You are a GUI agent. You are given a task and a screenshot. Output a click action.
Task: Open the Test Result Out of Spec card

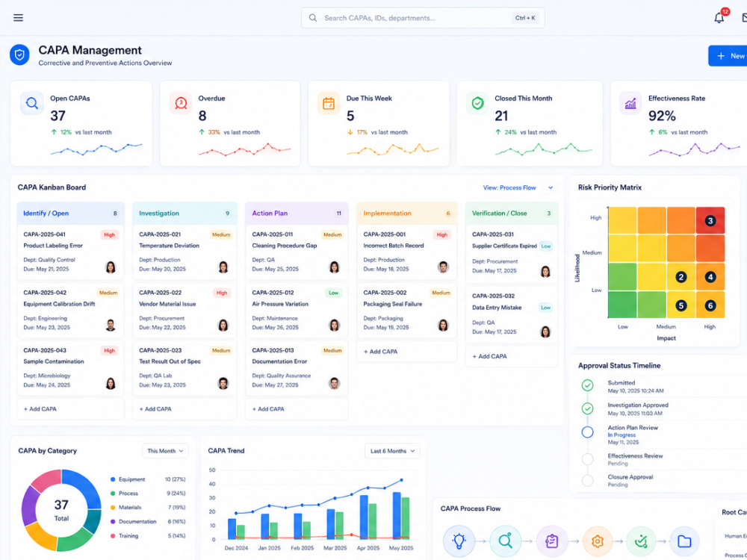coord(185,368)
